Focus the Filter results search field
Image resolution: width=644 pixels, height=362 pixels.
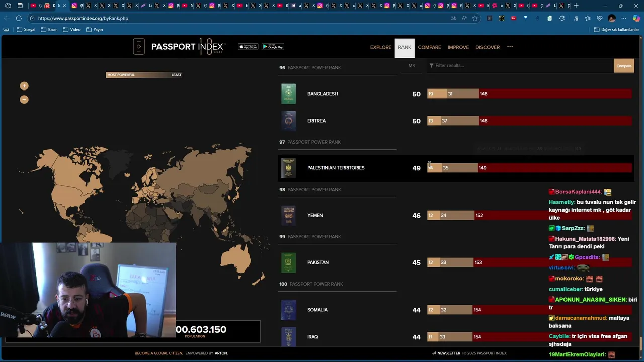coord(520,65)
